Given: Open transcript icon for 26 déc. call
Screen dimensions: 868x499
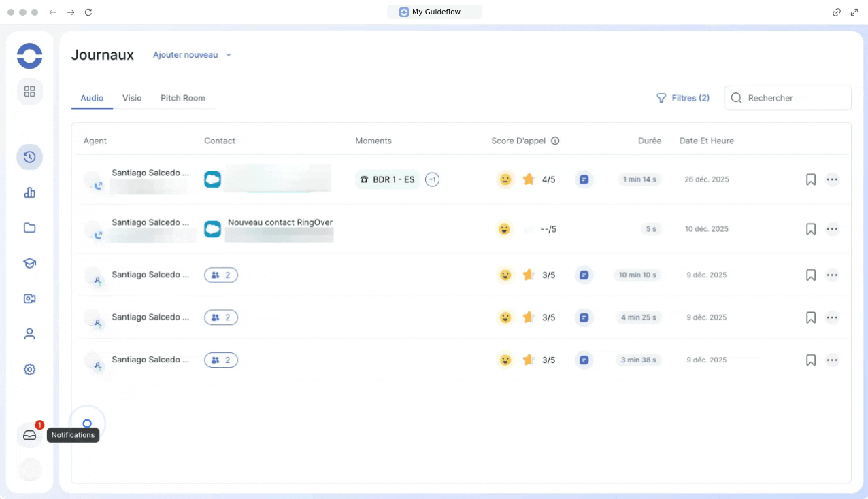Looking at the screenshot, I should pos(584,179).
